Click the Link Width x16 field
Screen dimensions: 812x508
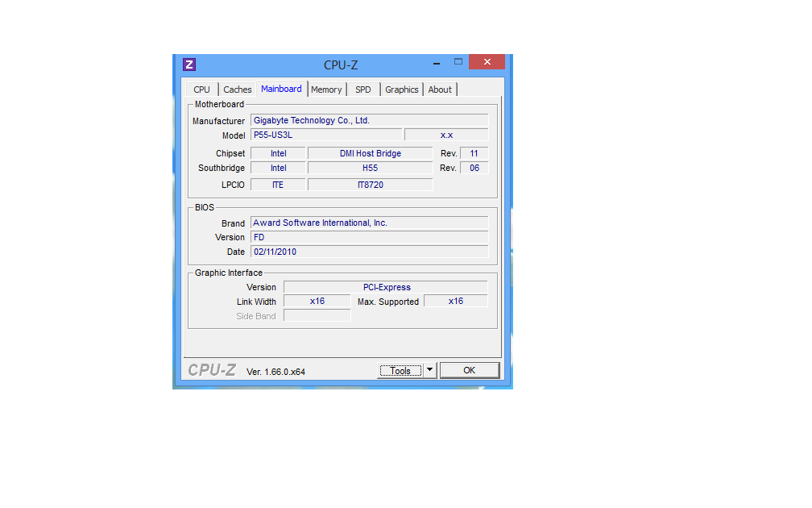pyautogui.click(x=317, y=302)
